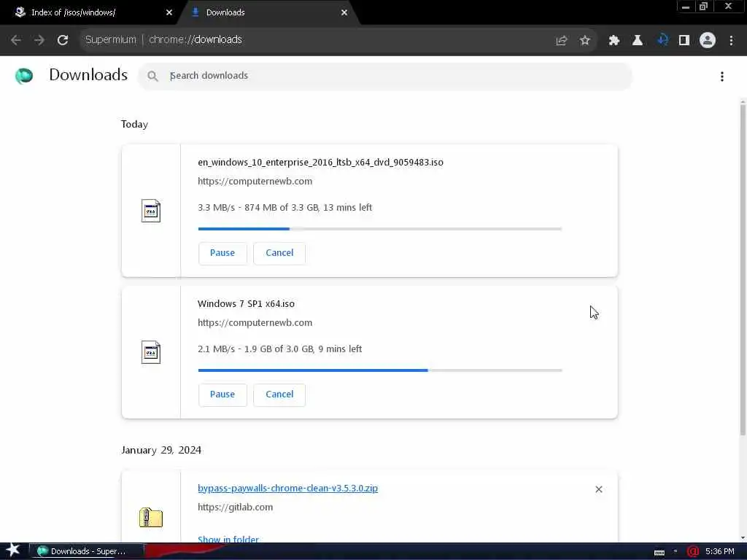Image resolution: width=747 pixels, height=560 pixels.
Task: Show the bypass-paywalls zip in folder
Action: point(228,539)
